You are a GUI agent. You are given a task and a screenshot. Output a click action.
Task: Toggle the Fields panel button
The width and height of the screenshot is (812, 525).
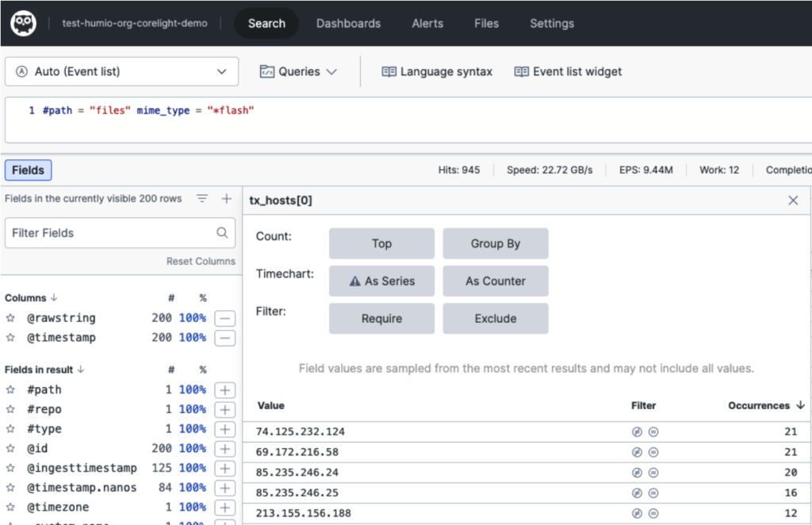(29, 171)
